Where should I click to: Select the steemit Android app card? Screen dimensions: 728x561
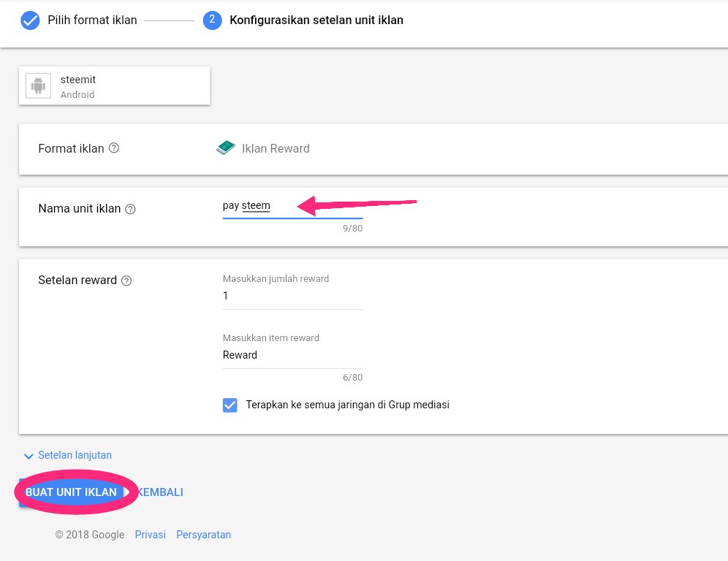pos(114,86)
